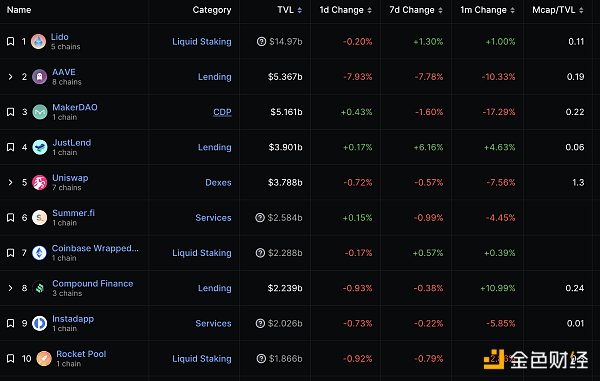The height and width of the screenshot is (381, 600).
Task: Sort by 7d Change column header
Action: tap(416, 10)
